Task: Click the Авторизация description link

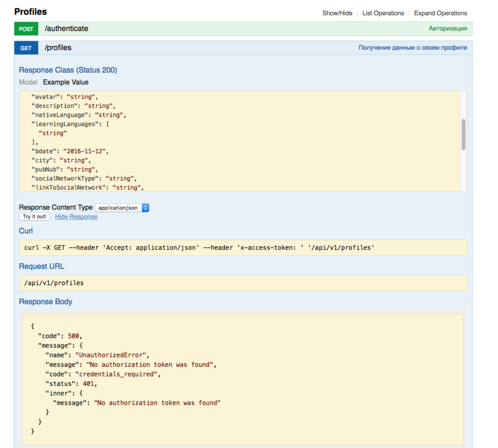Action: [448, 28]
